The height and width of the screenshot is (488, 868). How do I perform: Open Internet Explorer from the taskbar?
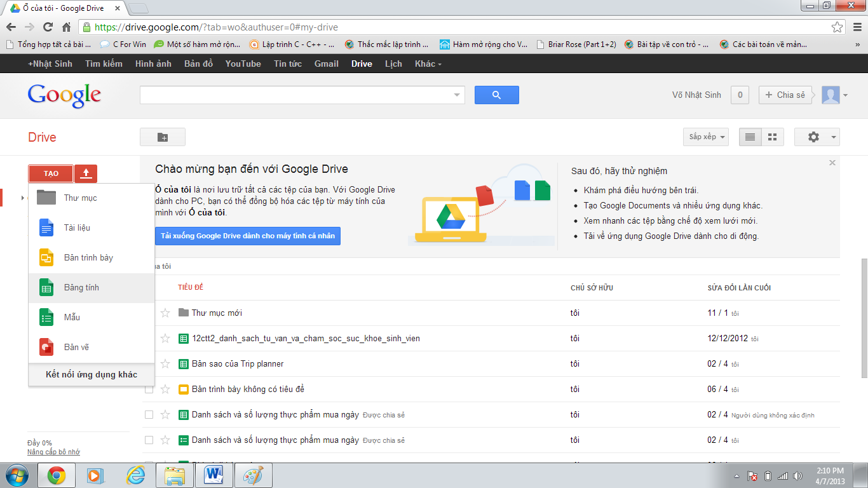[x=135, y=475]
